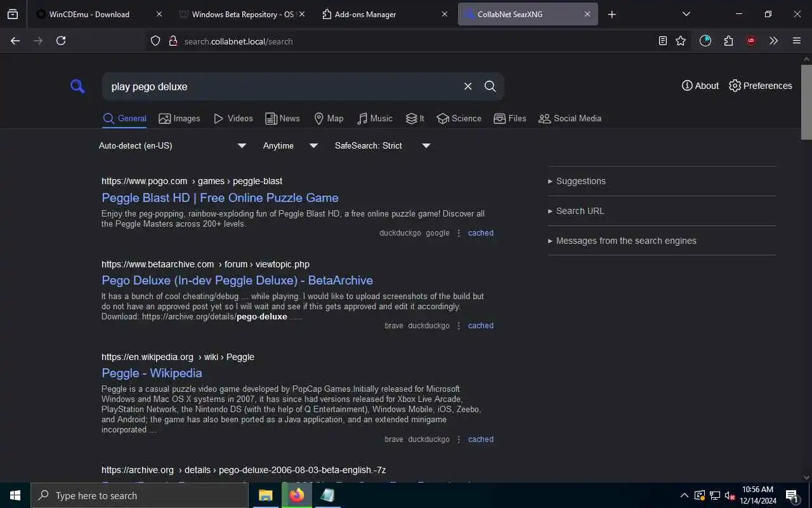This screenshot has height=508, width=812.
Task: Open Firefox application hamburger menu
Action: (x=797, y=41)
